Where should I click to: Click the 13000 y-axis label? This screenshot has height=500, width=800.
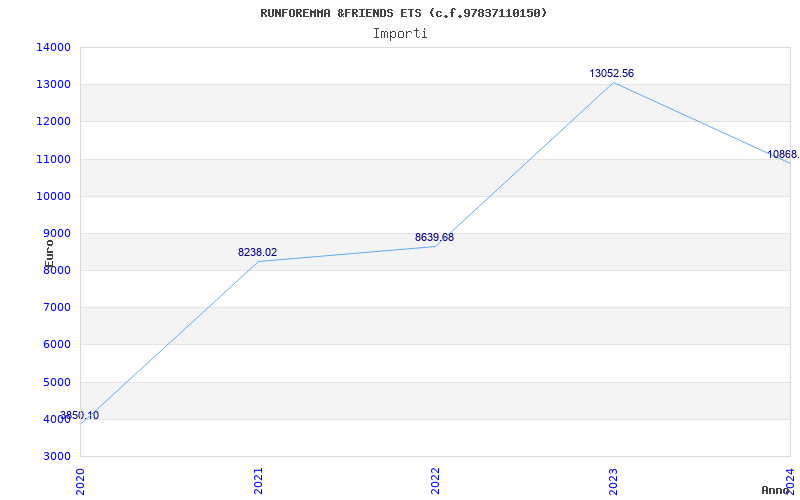[53, 85]
